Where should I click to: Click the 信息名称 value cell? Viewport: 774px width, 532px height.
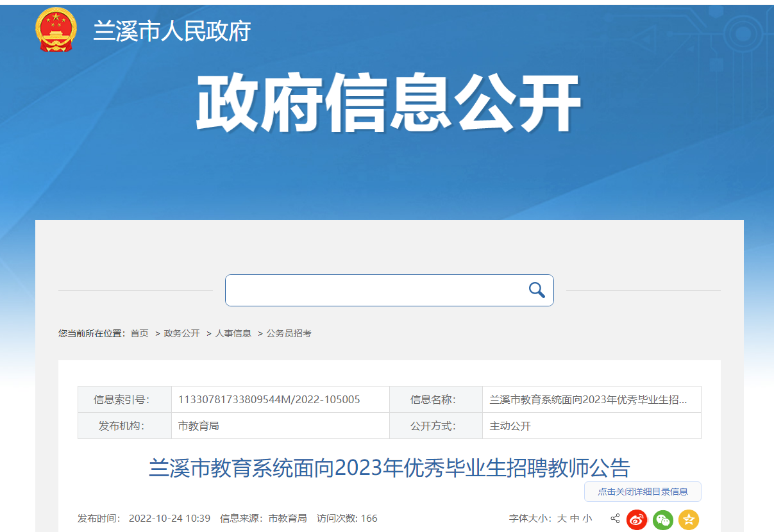point(591,399)
